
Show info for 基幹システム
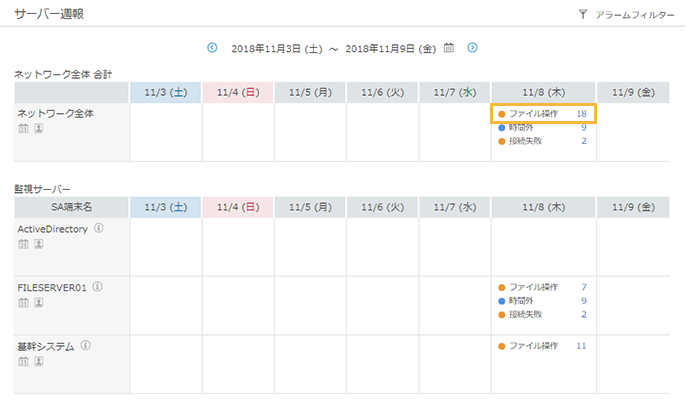[x=86, y=346]
